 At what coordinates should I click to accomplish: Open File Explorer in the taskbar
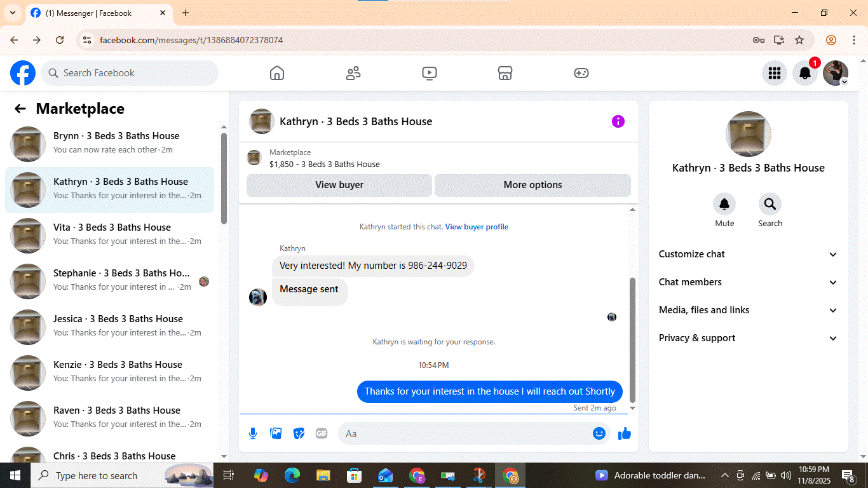point(323,475)
